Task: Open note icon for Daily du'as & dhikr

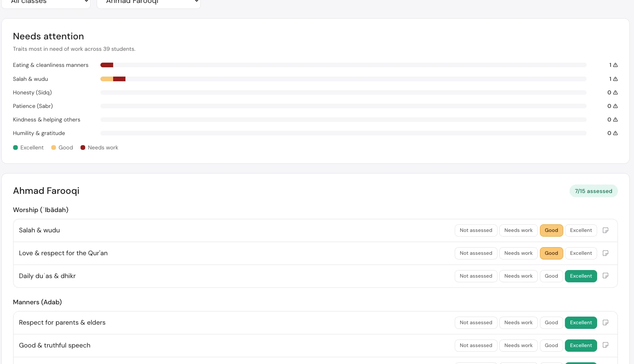Action: coord(606,276)
